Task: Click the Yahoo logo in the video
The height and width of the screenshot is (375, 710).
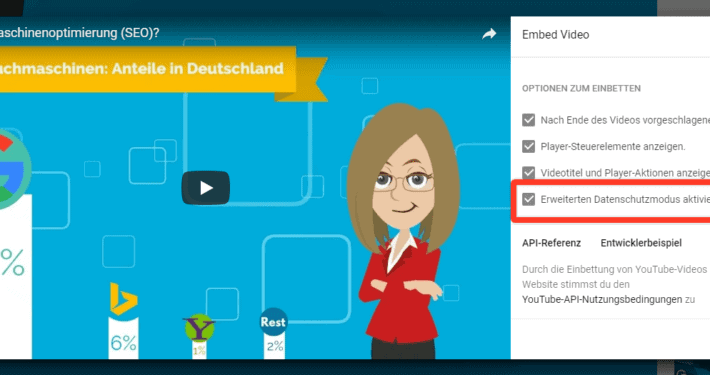Action: pyautogui.click(x=199, y=328)
